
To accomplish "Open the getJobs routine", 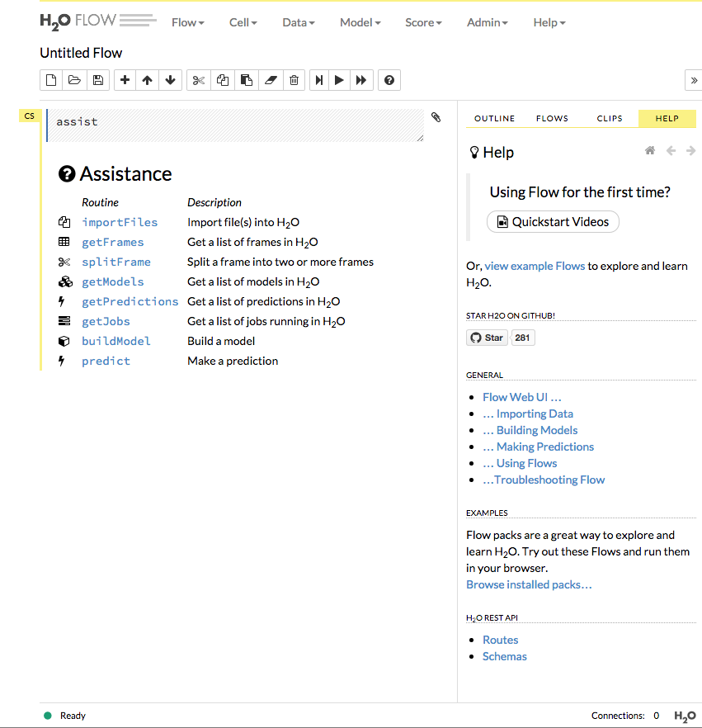I will [106, 321].
